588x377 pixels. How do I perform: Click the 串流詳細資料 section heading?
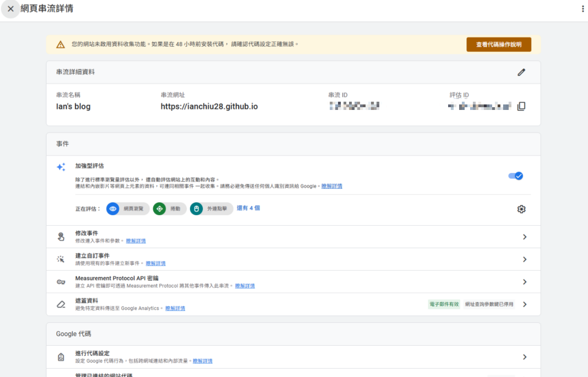[76, 72]
